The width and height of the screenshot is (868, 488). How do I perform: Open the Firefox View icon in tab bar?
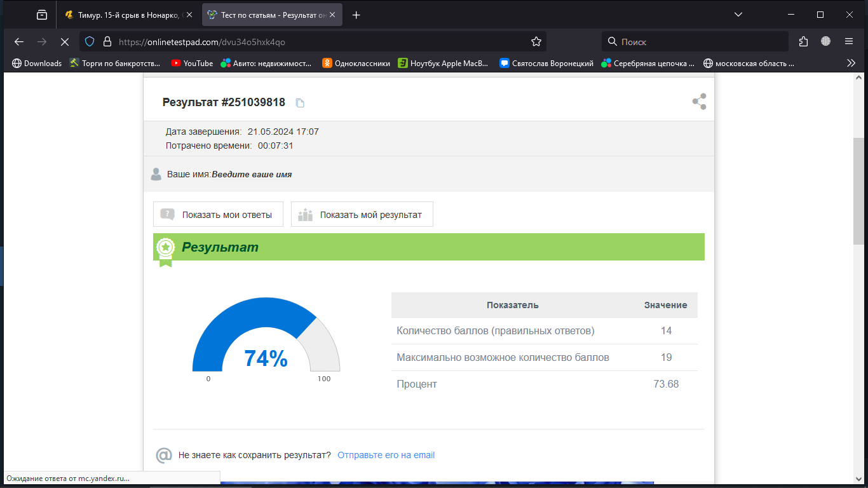42,15
